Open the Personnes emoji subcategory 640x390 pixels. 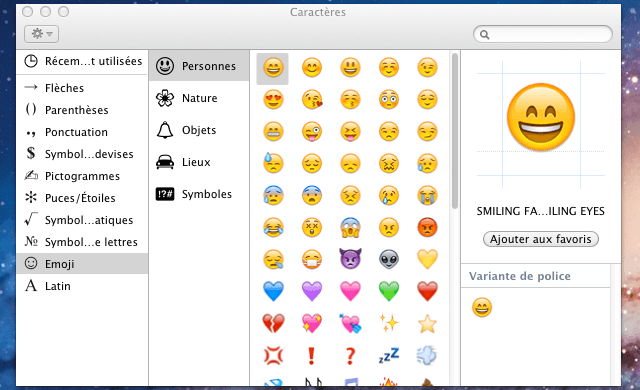[x=199, y=66]
